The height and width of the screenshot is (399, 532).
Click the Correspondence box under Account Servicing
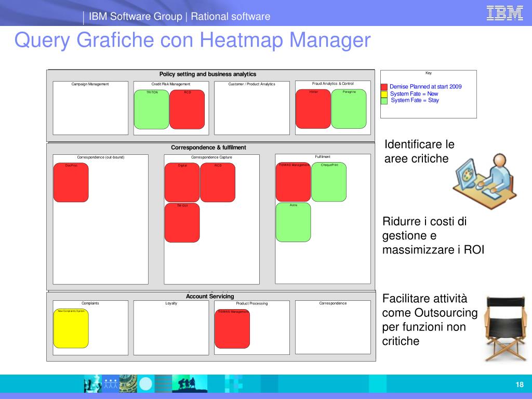(x=333, y=327)
